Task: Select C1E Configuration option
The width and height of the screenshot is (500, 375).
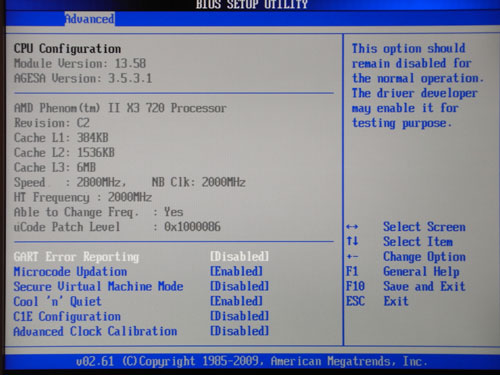Action: [67, 316]
